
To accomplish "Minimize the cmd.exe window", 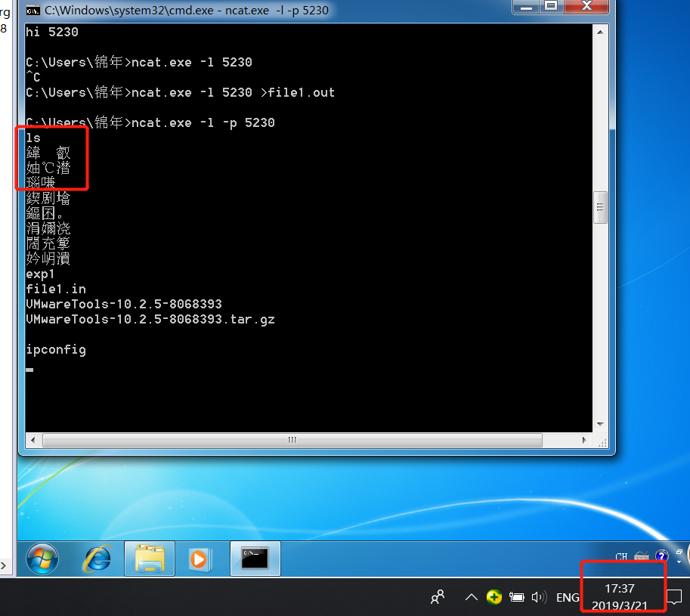I will click(526, 6).
